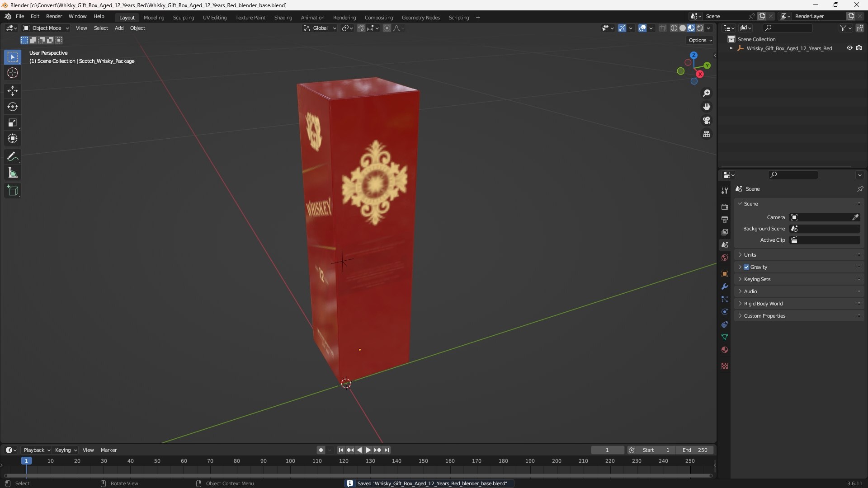Open World properties tab

725,258
